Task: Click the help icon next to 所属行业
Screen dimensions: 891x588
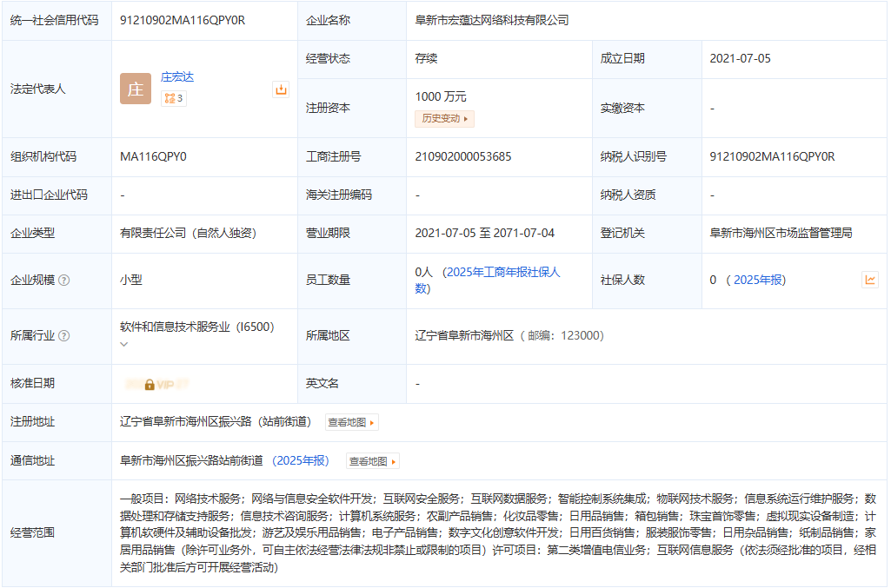Action: (64, 335)
